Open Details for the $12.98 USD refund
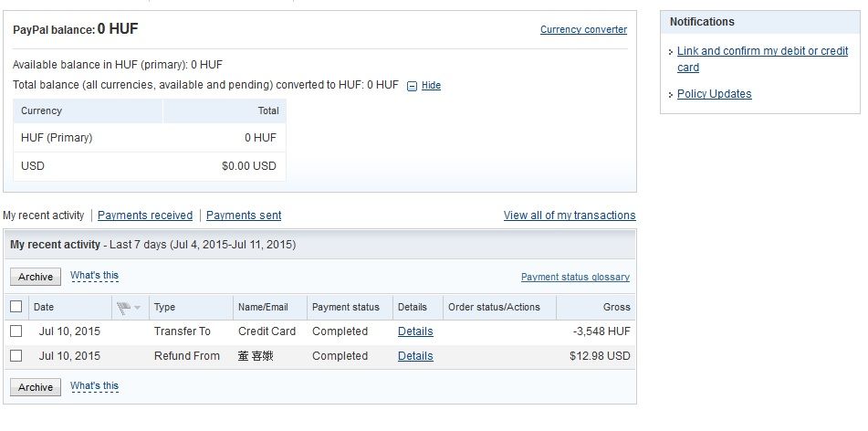868x431 pixels. click(x=415, y=356)
